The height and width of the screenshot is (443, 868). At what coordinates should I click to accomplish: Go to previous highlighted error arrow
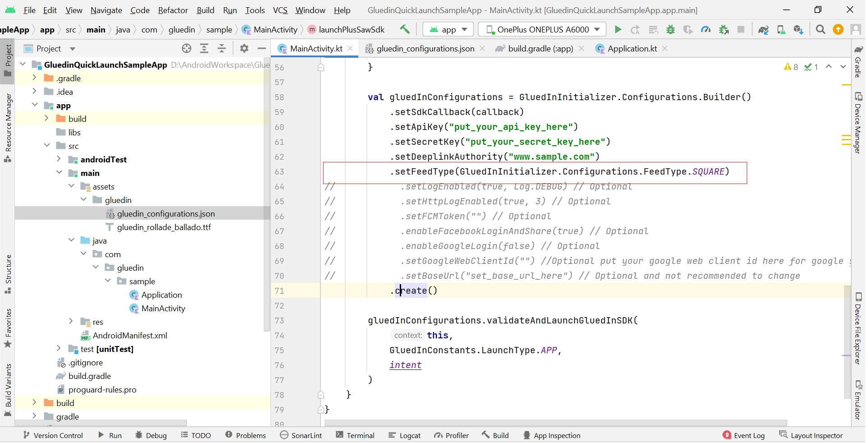tap(828, 67)
